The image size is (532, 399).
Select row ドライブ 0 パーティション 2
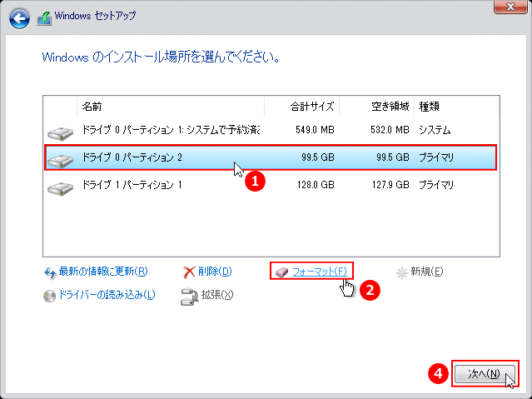pyautogui.click(x=271, y=157)
